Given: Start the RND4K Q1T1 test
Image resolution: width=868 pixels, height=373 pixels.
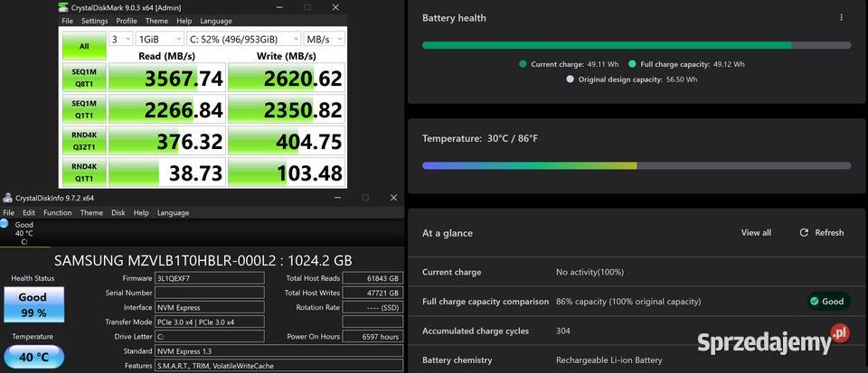Looking at the screenshot, I should pyautogui.click(x=83, y=172).
